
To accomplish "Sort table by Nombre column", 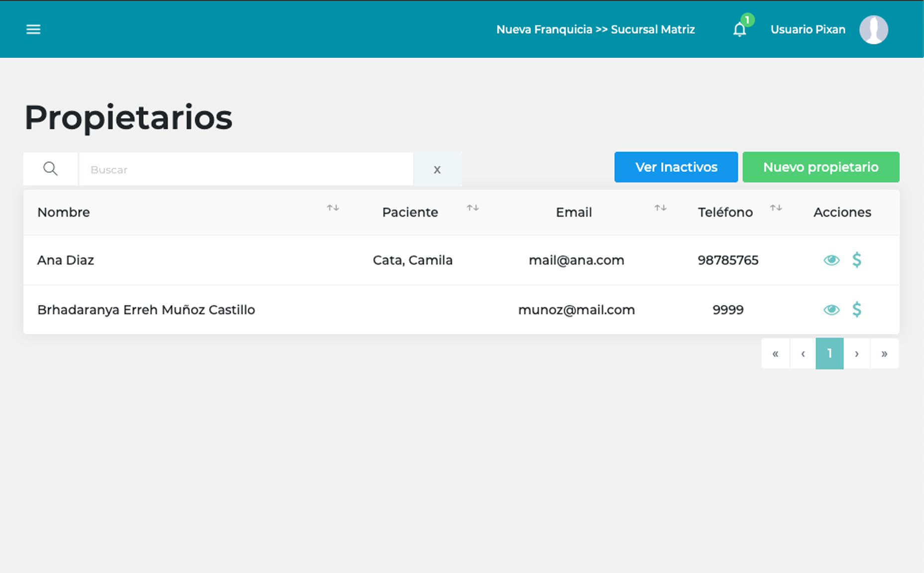I will pos(333,208).
